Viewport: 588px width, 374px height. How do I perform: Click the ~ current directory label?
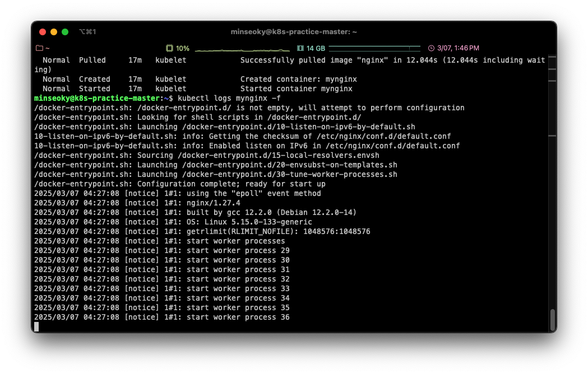(47, 48)
